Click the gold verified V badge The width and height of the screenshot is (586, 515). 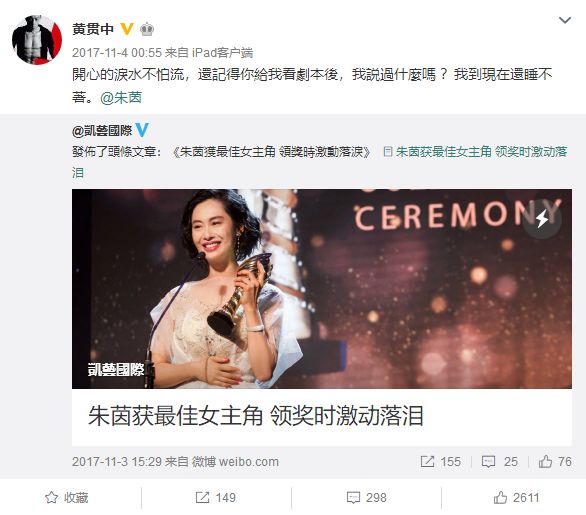[x=127, y=29]
